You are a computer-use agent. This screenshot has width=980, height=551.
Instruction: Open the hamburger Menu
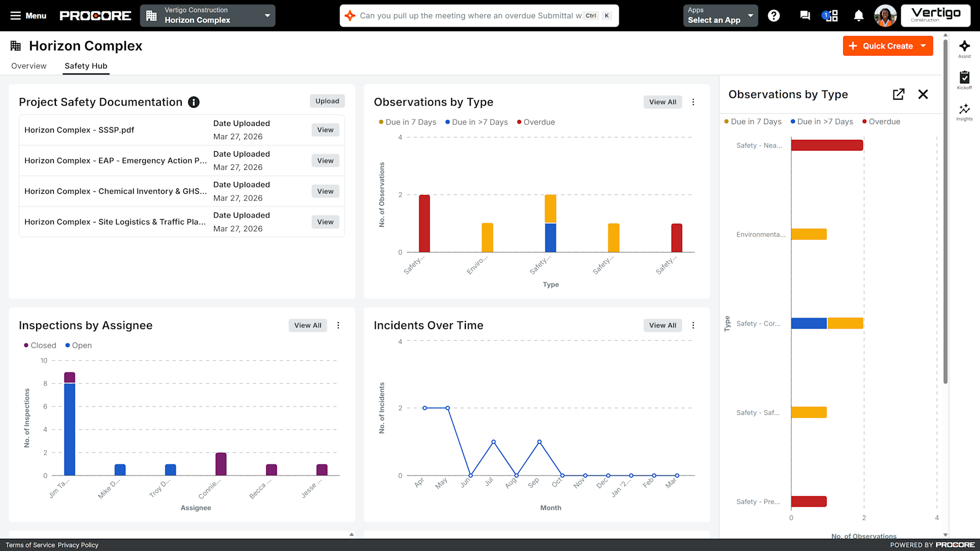(28, 16)
